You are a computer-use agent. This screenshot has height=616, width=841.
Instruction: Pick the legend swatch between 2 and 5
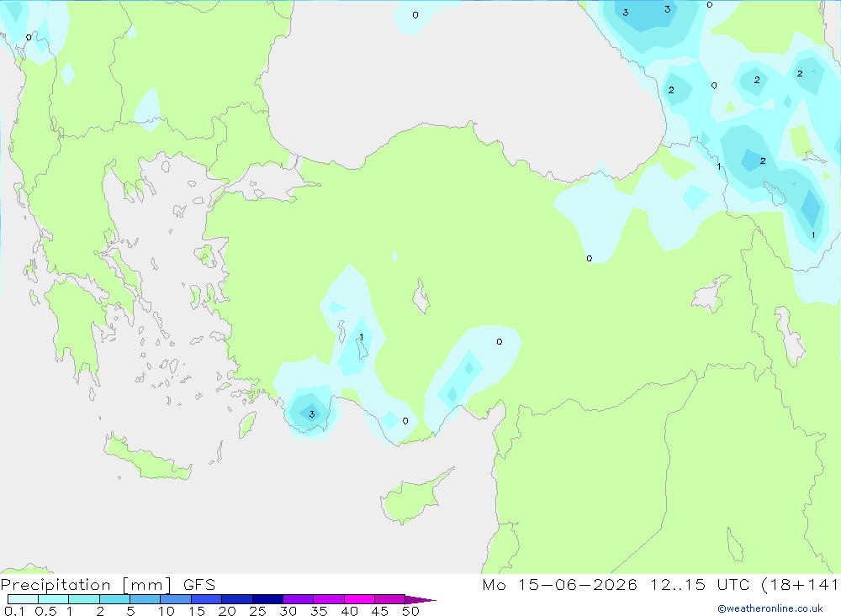click(114, 599)
